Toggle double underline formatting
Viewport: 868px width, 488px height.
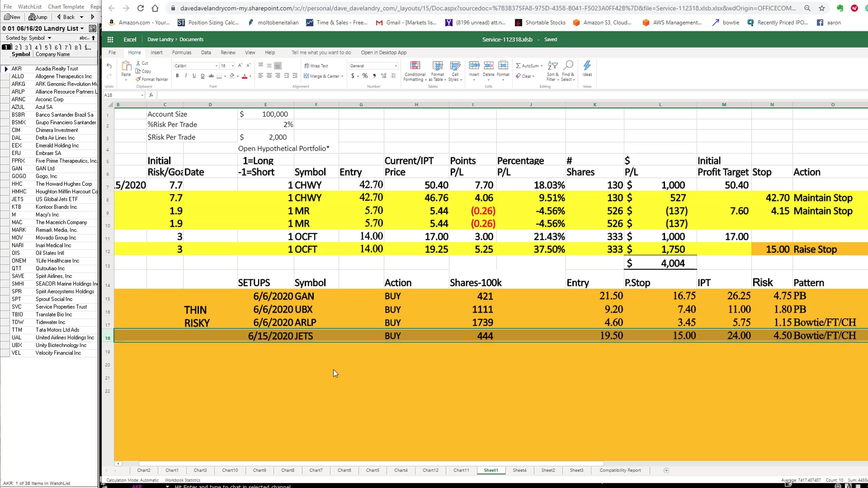(x=203, y=76)
